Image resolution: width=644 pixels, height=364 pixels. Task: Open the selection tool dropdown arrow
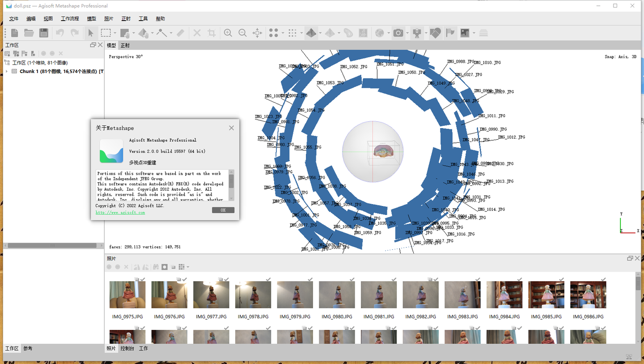[x=114, y=33]
